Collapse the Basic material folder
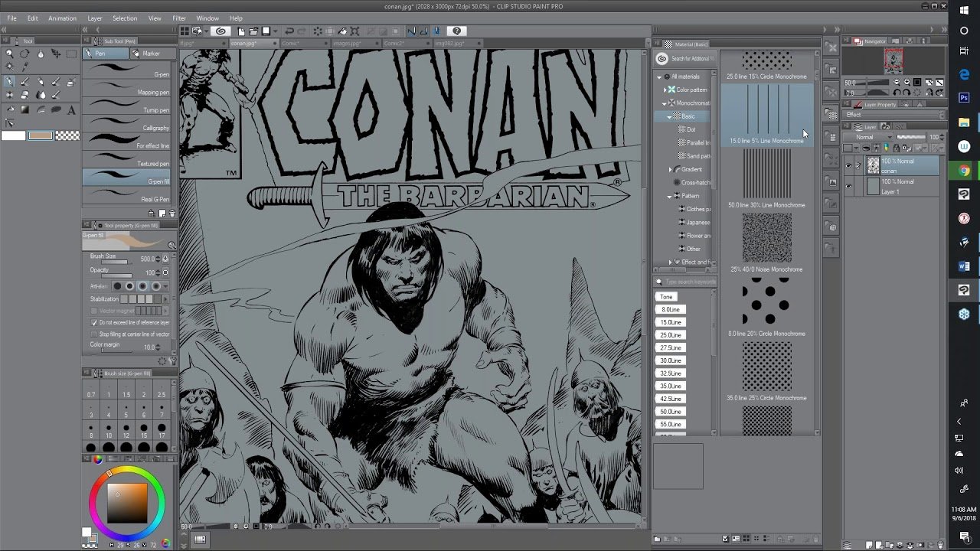The width and height of the screenshot is (980, 551). pyautogui.click(x=670, y=116)
